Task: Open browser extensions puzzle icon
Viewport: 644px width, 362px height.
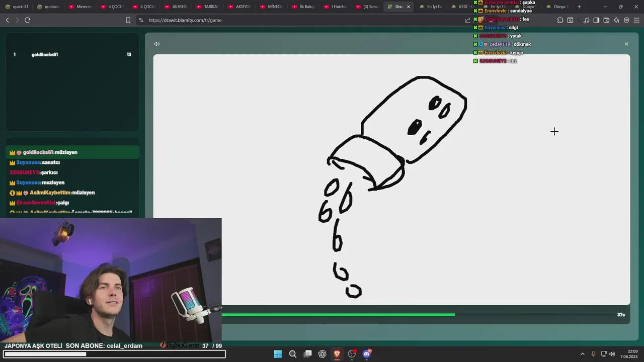Action: point(560,20)
